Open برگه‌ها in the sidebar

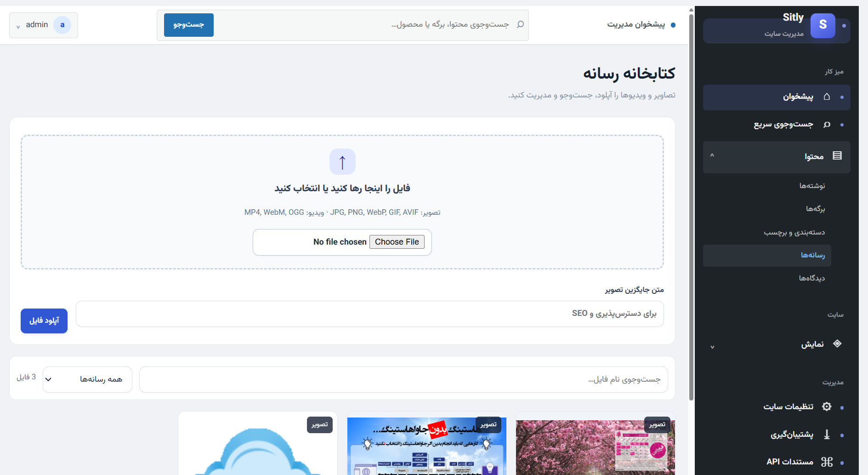coord(816,209)
